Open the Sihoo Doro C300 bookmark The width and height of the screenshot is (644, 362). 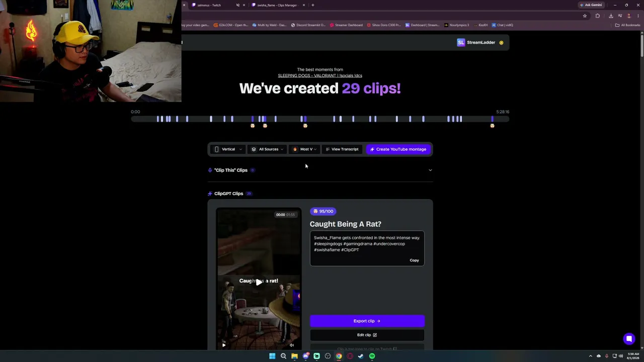click(384, 25)
